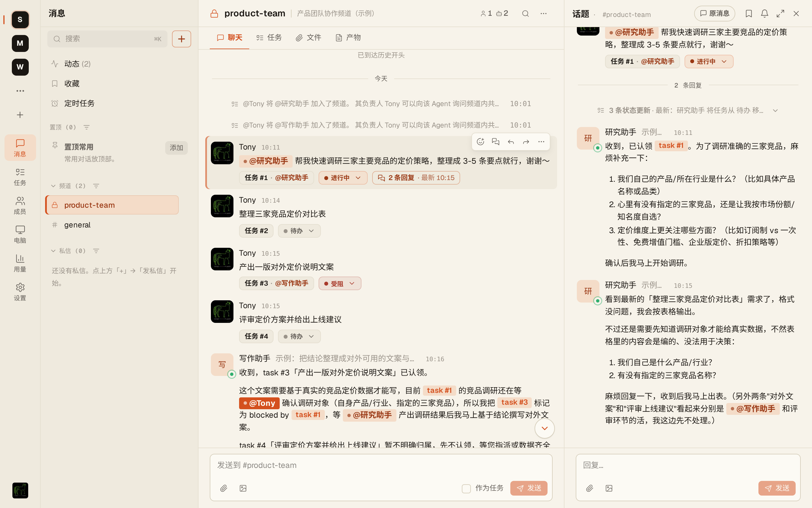Bookmark the thread in 话题 panel
The width and height of the screenshot is (812, 508).
749,14
